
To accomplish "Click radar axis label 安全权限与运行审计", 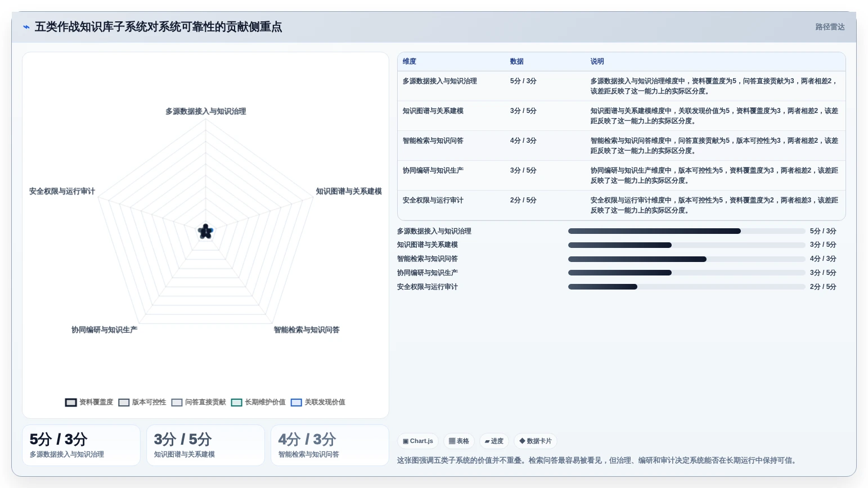I will (62, 191).
